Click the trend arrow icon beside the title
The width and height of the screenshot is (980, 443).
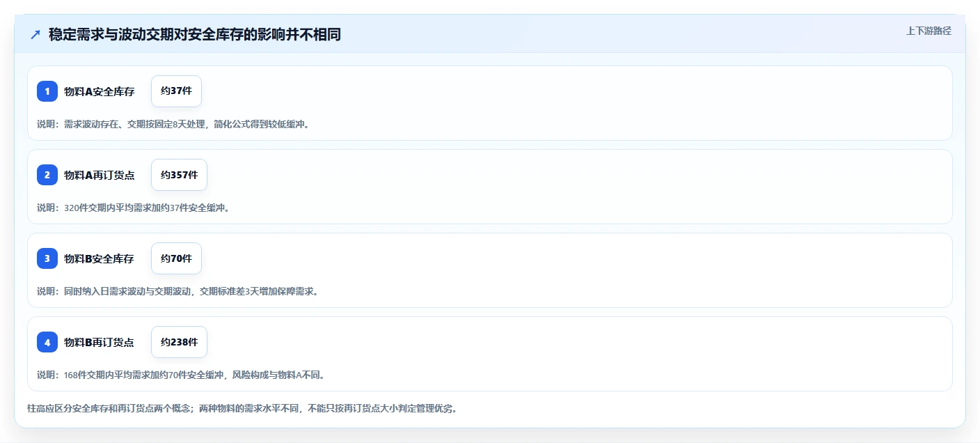coord(35,34)
